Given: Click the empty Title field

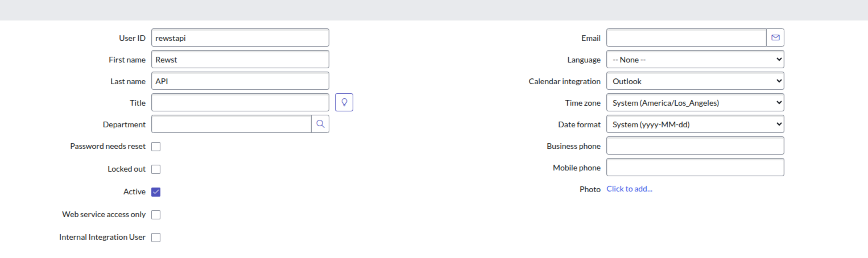Looking at the screenshot, I should (240, 103).
